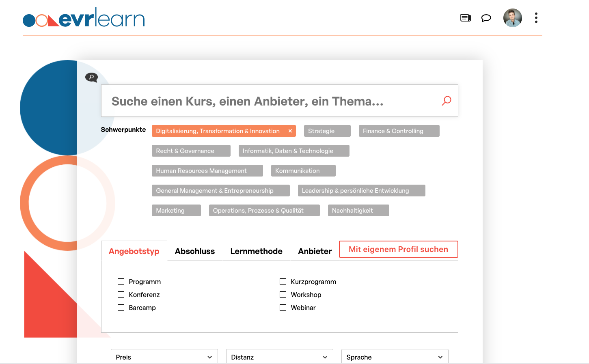
Task: Enable the Barcamp option
Action: 121,307
